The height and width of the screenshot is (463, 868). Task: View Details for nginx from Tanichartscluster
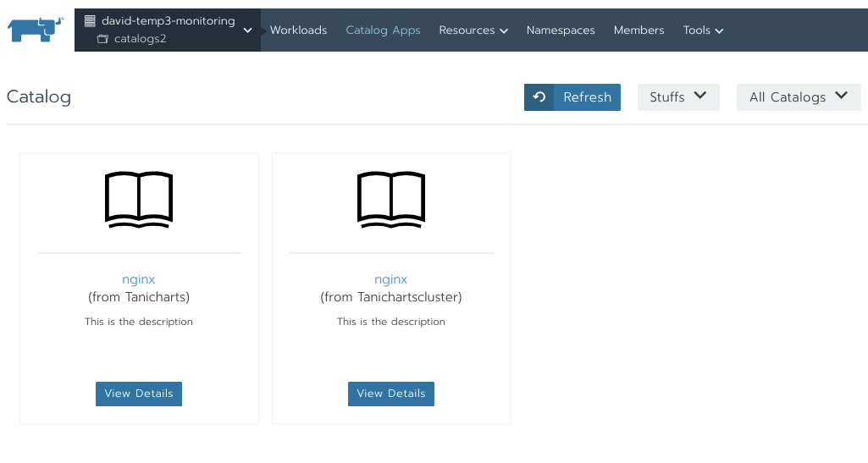pyautogui.click(x=391, y=394)
